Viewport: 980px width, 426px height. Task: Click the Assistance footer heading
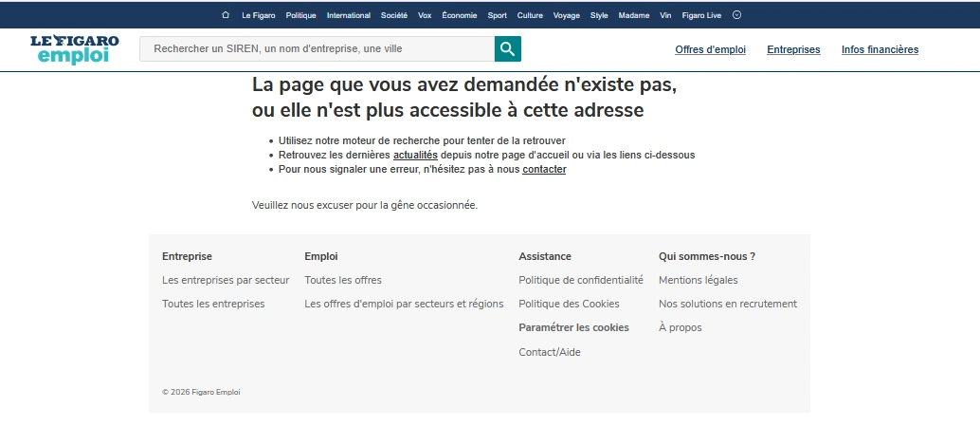(545, 256)
